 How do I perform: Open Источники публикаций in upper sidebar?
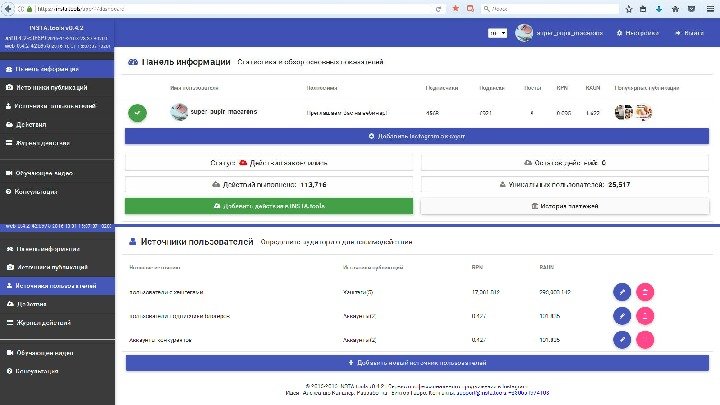point(57,87)
